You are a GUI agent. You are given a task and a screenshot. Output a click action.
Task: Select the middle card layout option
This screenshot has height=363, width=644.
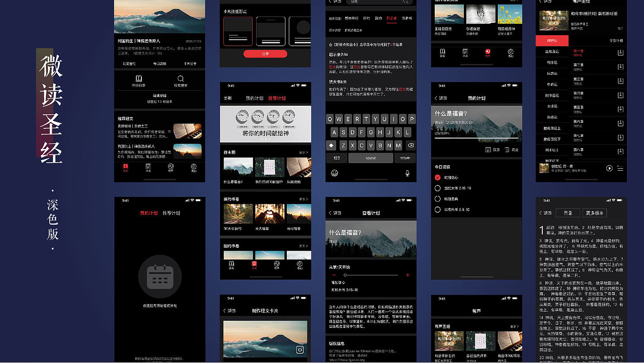271,31
